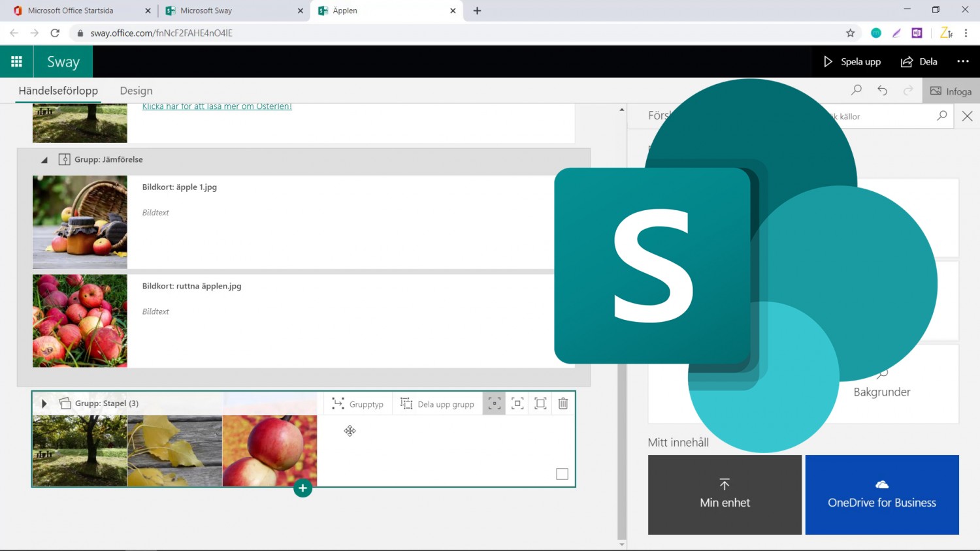Reload the page
980x551 pixels.
55,33
